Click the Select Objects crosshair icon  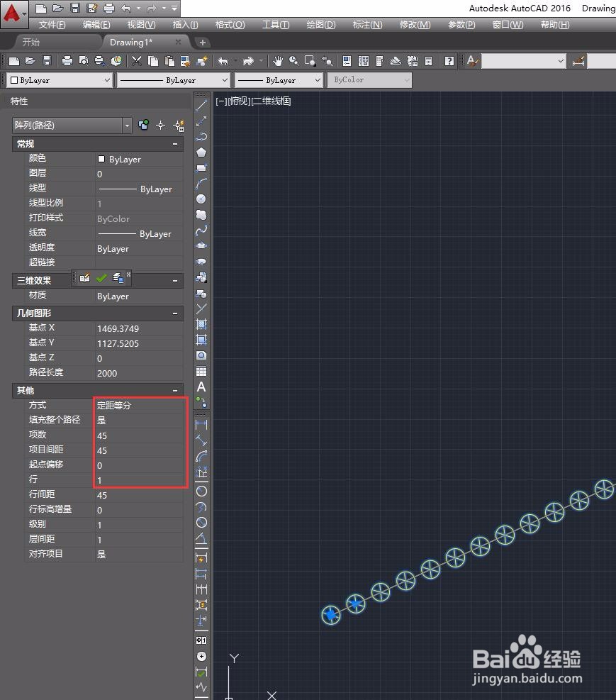tap(161, 126)
